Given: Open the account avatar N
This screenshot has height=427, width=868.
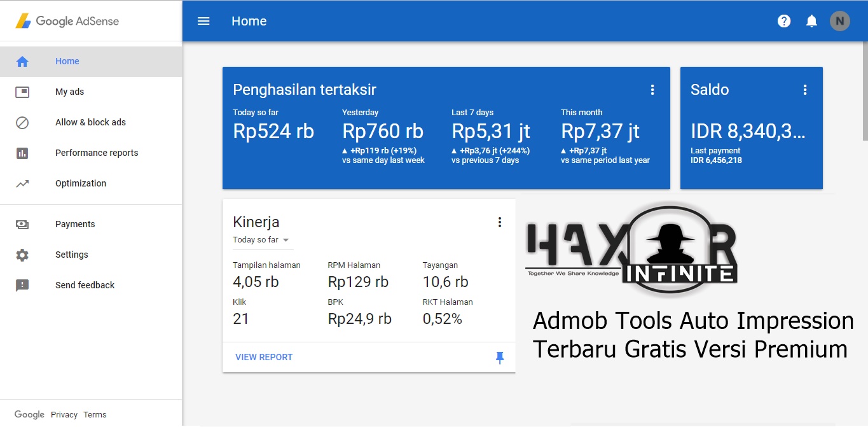Looking at the screenshot, I should [x=839, y=21].
